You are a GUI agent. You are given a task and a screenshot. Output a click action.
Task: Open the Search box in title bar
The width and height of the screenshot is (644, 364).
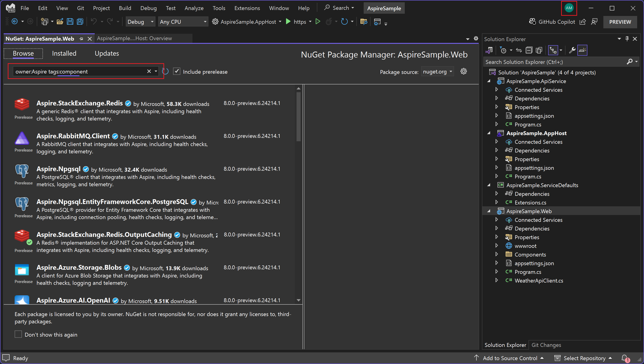coord(339,8)
